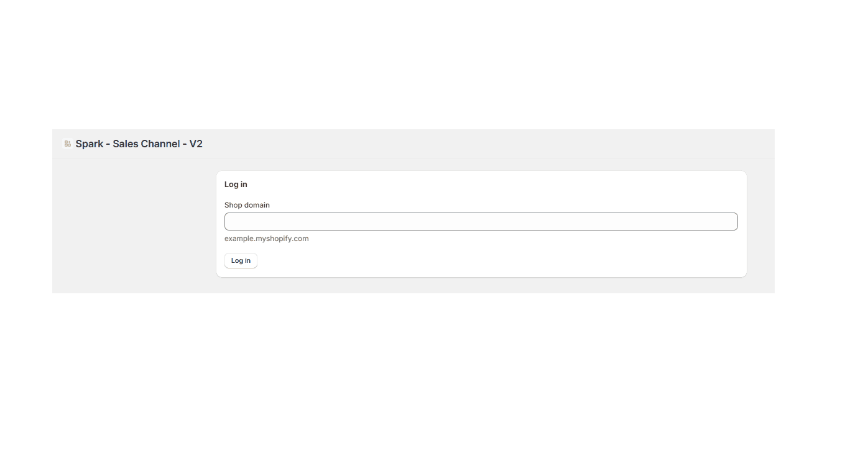Click the small icon left of Spark
The height and width of the screenshot is (471, 868).
tap(67, 144)
